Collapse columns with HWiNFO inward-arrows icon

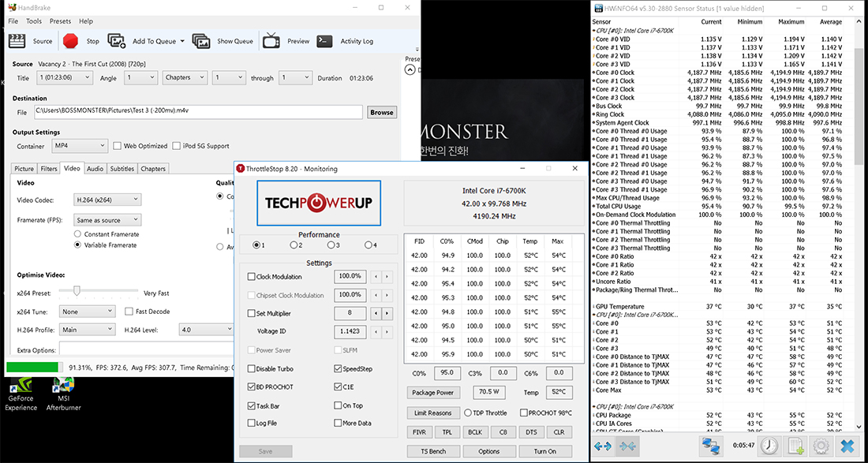[628, 446]
